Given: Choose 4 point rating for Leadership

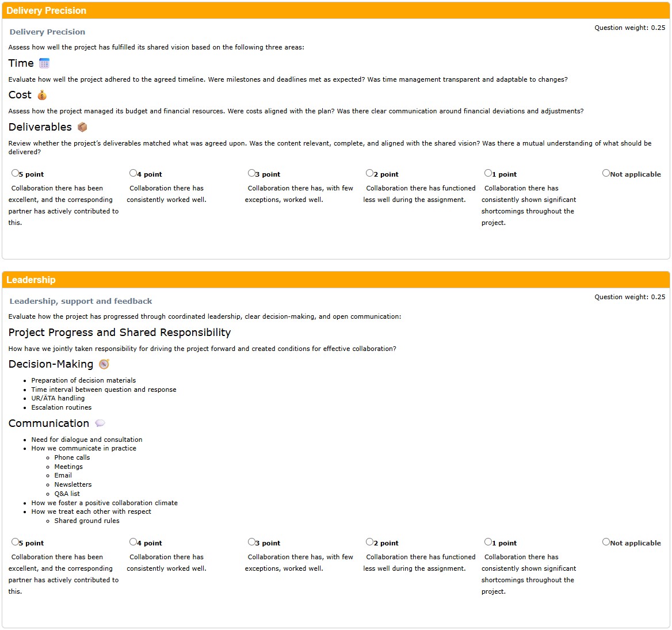Looking at the screenshot, I should pos(133,542).
